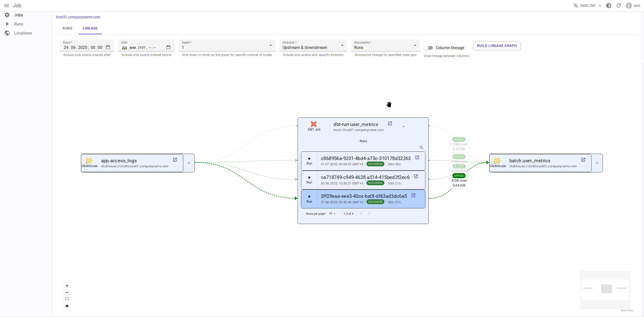Toggle graph interactivity lock icon
This screenshot has width=644, height=317.
[x=67, y=306]
